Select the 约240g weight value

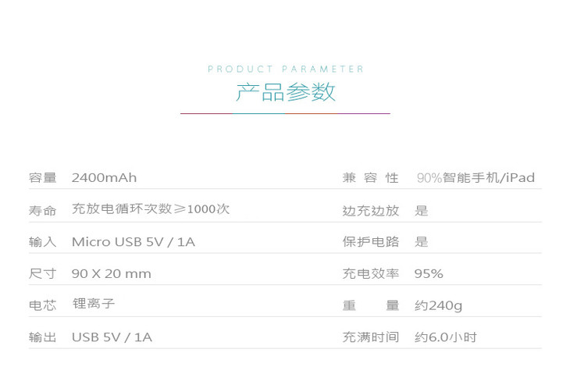(x=438, y=305)
